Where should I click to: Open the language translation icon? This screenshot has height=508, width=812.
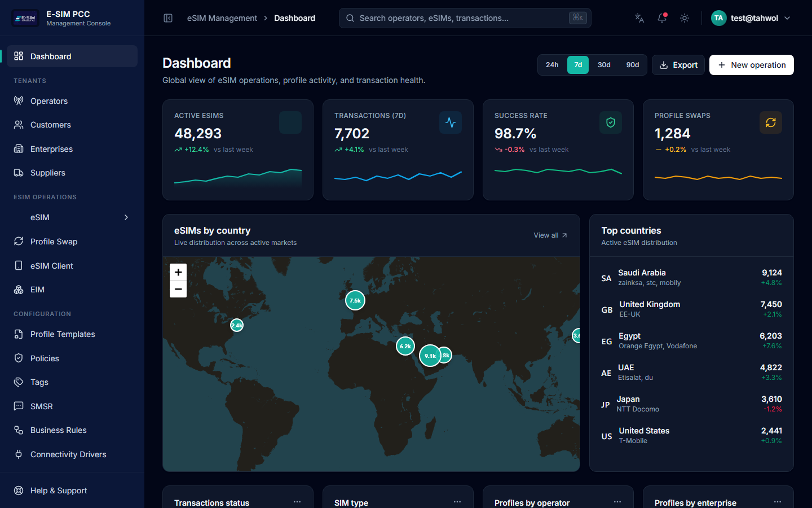point(639,18)
